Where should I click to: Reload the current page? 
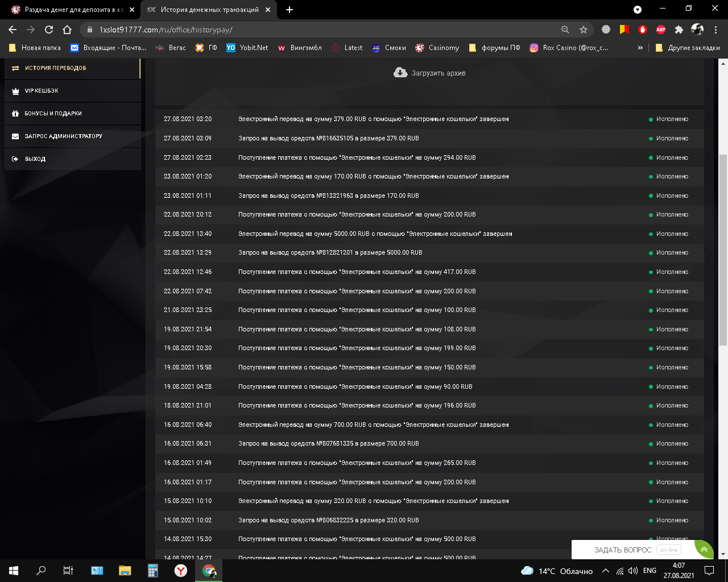click(49, 30)
